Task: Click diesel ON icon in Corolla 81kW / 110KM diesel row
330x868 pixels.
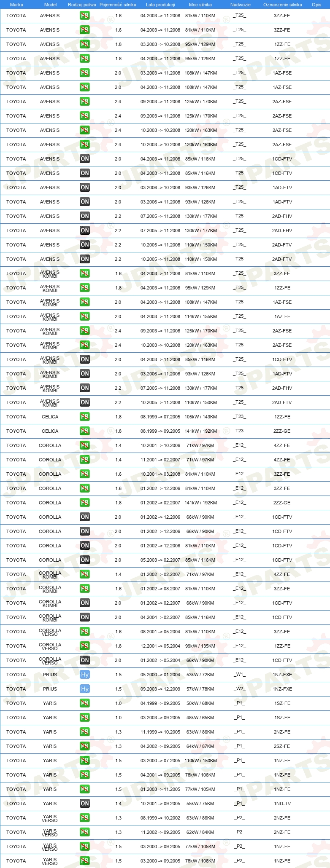Action: 84,546
